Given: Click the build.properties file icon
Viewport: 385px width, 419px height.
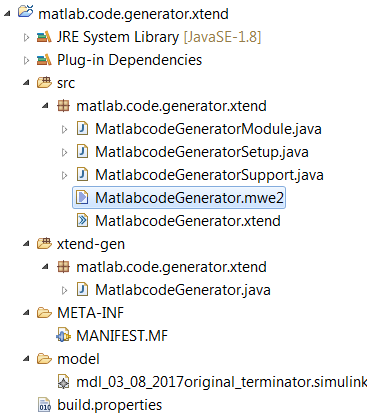Looking at the screenshot, I should point(44,405).
